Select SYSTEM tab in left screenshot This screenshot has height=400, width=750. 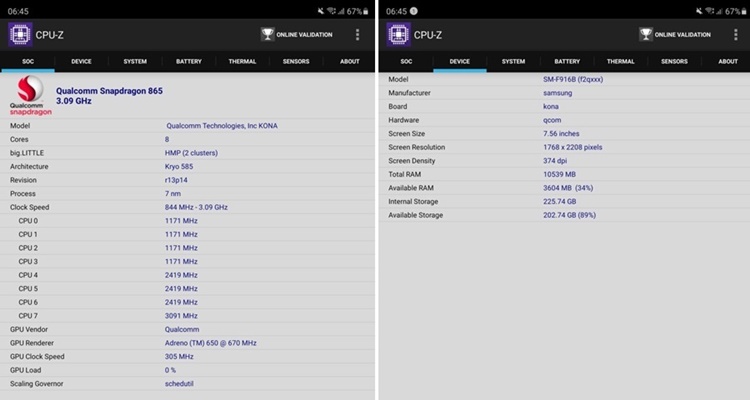pyautogui.click(x=135, y=61)
